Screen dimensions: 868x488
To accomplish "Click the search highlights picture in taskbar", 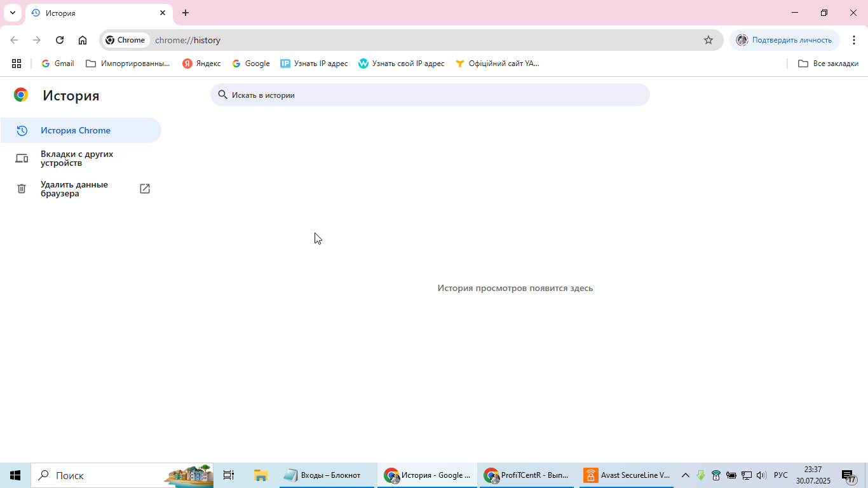I will (189, 475).
